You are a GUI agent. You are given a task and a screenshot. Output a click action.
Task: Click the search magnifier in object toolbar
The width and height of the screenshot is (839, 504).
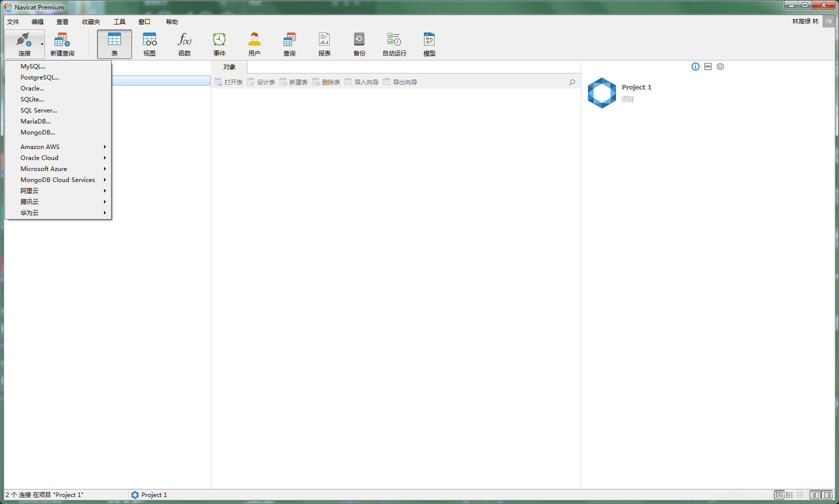tap(572, 82)
